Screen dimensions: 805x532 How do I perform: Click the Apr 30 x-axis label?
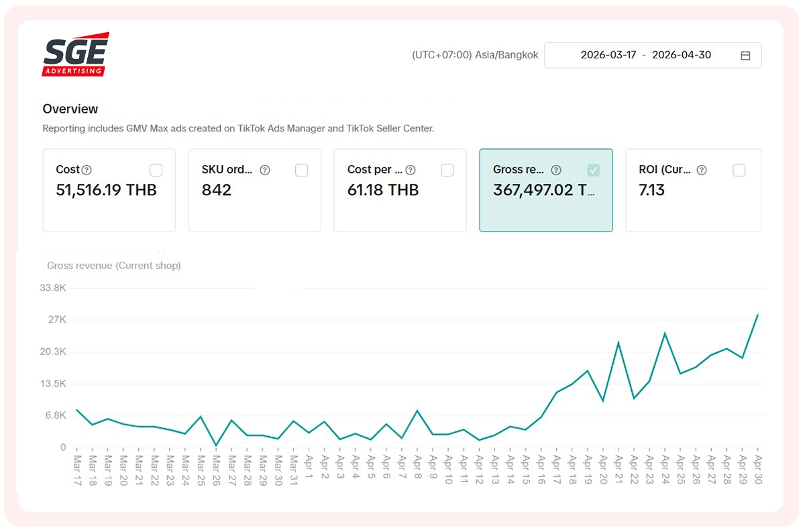(758, 470)
